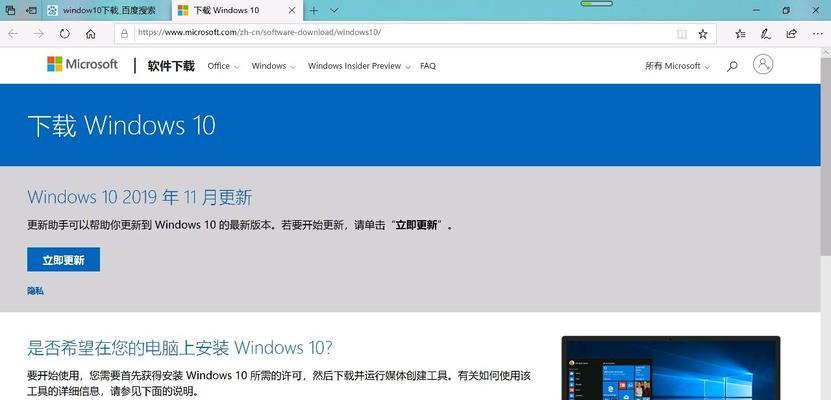
Task: Go back to previous page
Action: [13, 34]
